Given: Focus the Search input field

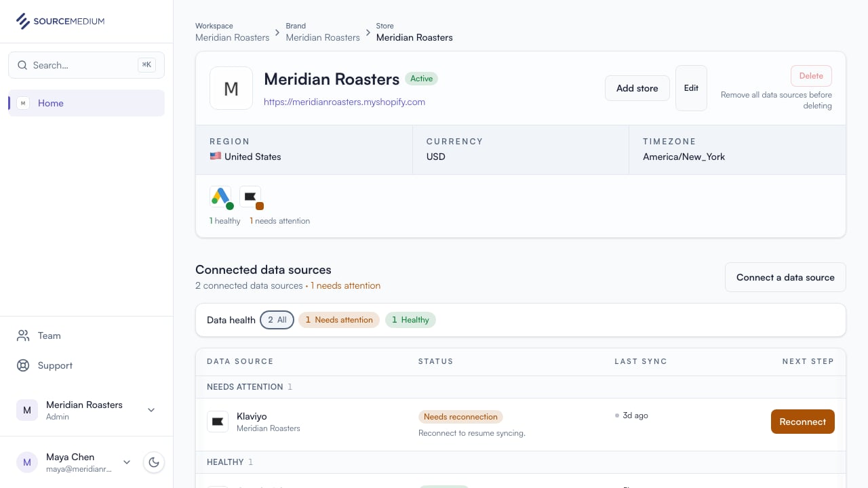Looking at the screenshot, I should pyautogui.click(x=86, y=65).
